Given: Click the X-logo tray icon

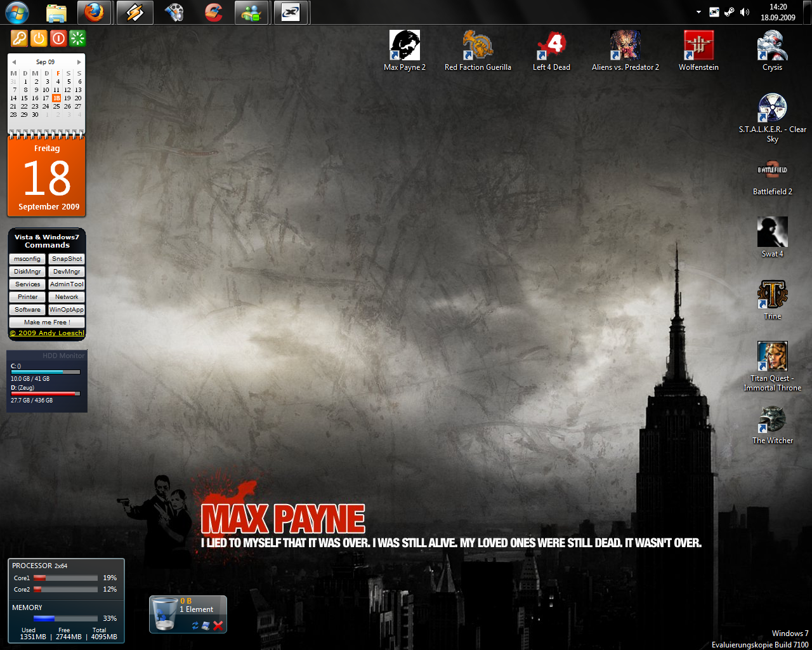Looking at the screenshot, I should click(x=714, y=12).
